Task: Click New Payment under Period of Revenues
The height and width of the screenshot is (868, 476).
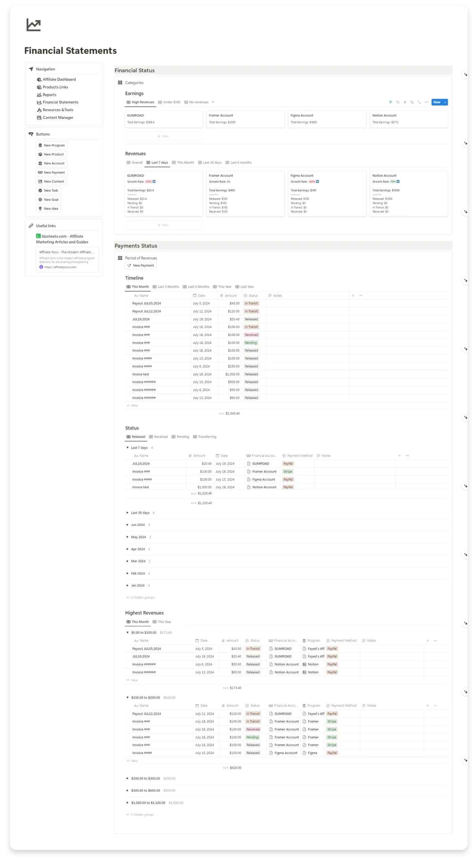Action: (x=141, y=265)
